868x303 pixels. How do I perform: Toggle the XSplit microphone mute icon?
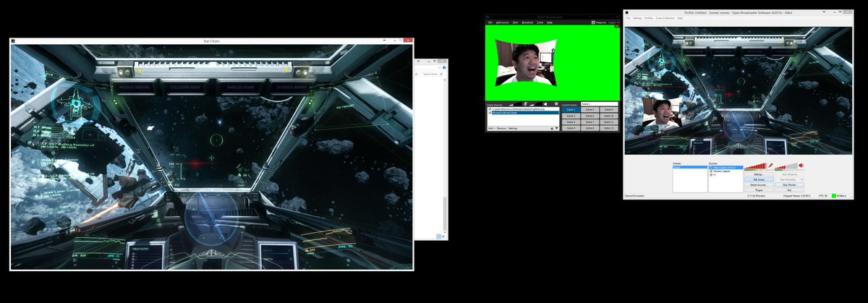pos(525,104)
